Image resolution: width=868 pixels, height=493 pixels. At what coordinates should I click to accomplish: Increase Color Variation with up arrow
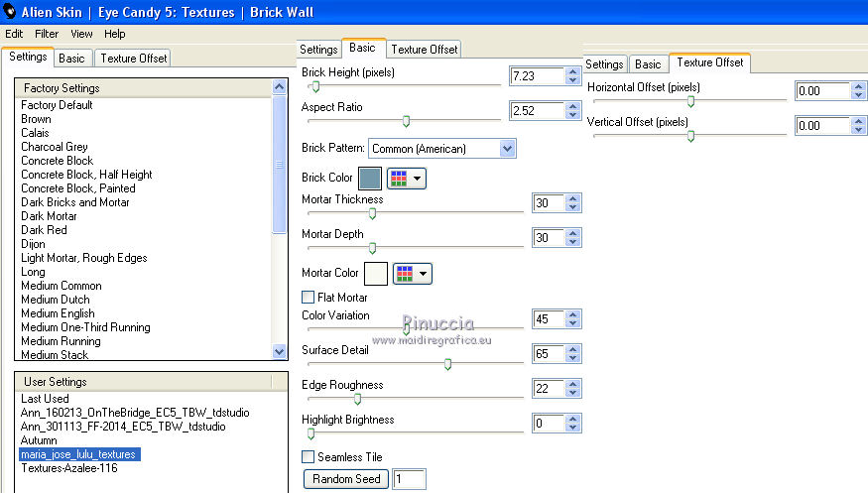[x=573, y=314]
